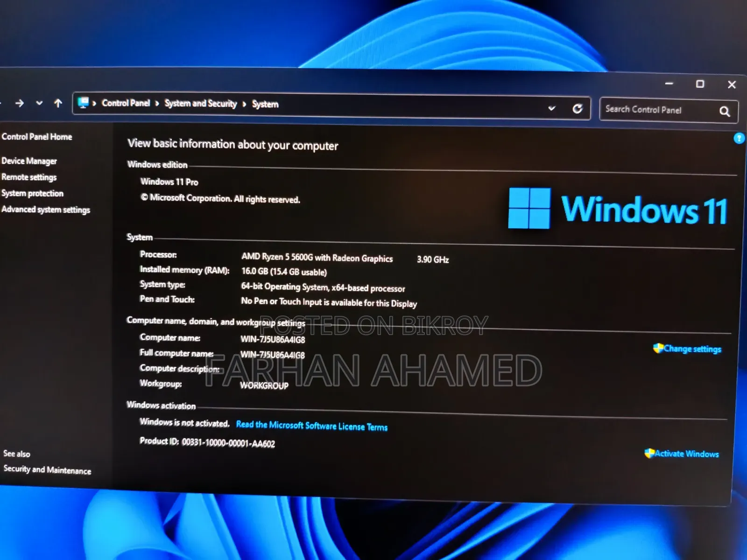The height and width of the screenshot is (560, 747).
Task: Select the Computer name value WIN-7J5U86A4IG8
Action: click(x=273, y=339)
